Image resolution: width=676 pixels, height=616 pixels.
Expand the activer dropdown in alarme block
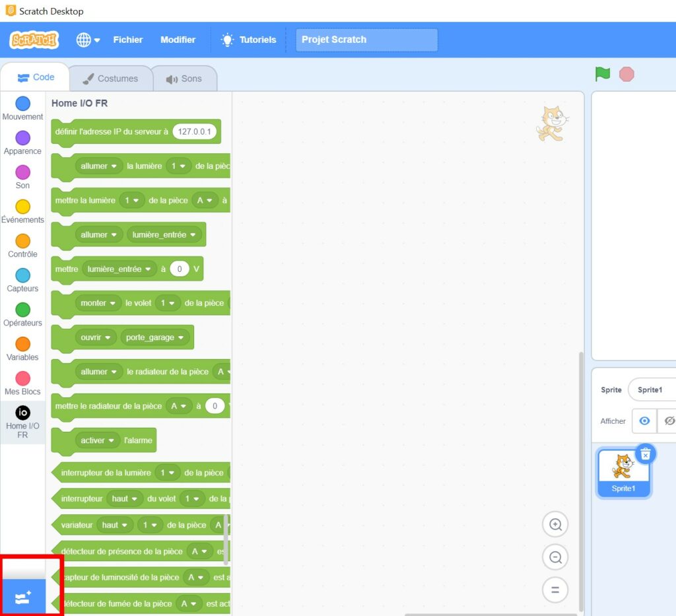[97, 440]
